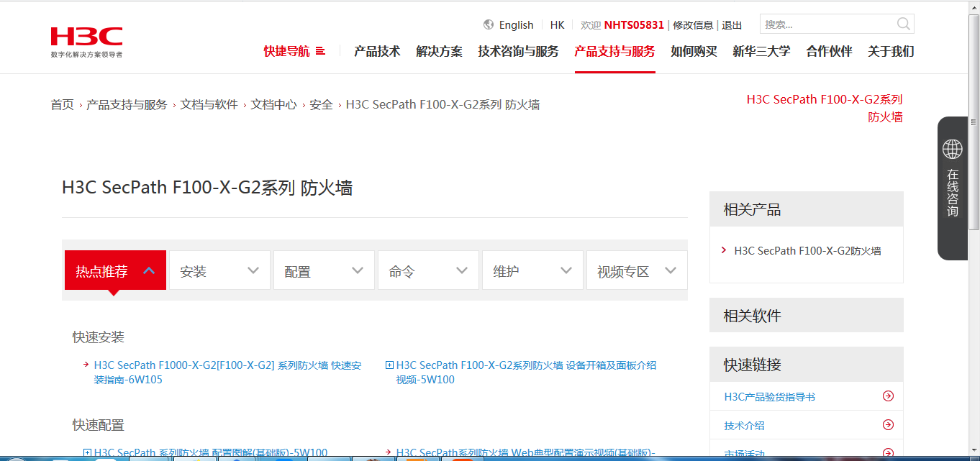Click the search magnifier icon
Image resolution: width=980 pixels, height=461 pixels.
904,24
